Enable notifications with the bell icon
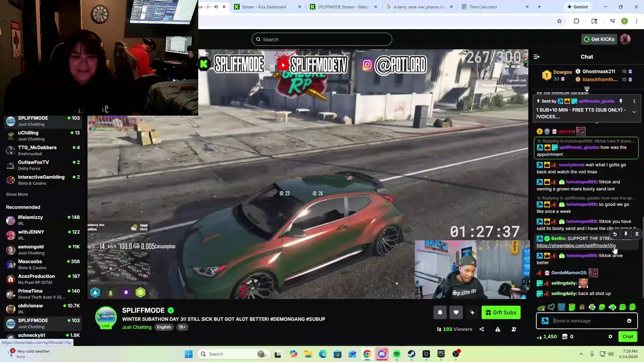Screen dimensions: 644x362 pos(440,313)
